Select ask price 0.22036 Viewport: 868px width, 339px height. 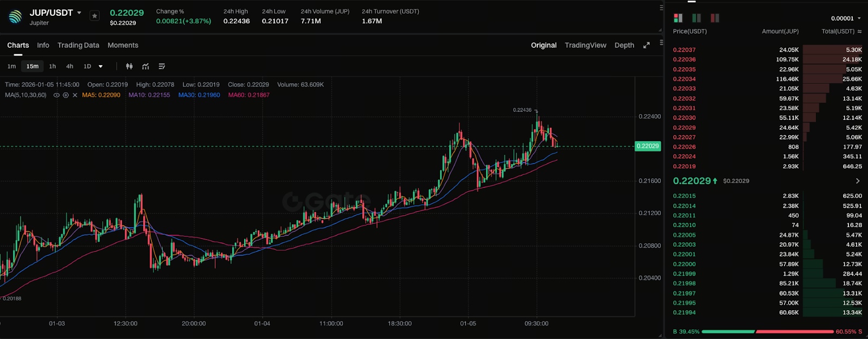tap(684, 60)
